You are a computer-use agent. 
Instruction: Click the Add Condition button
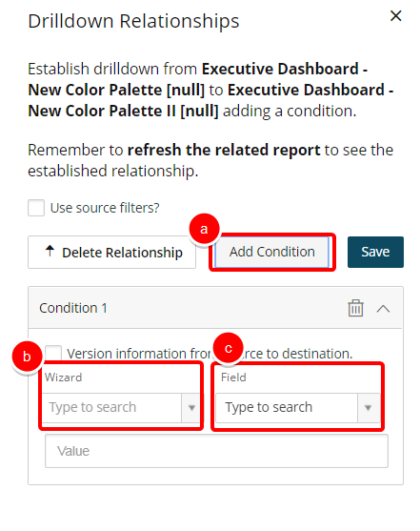tap(272, 252)
